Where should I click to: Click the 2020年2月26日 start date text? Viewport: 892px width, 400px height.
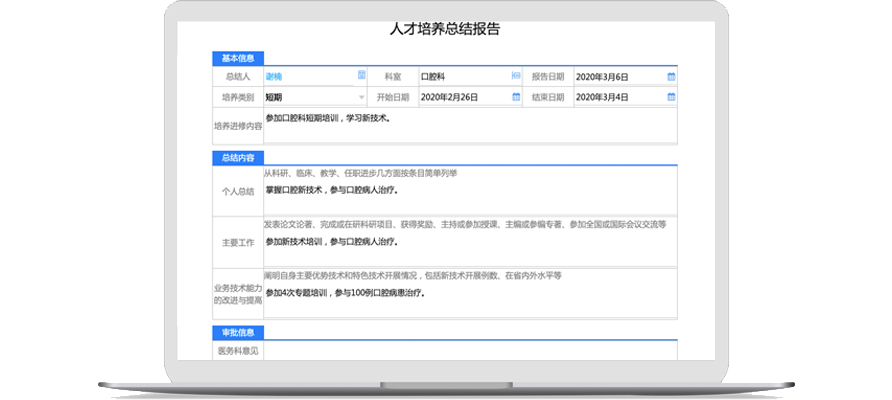pos(449,97)
